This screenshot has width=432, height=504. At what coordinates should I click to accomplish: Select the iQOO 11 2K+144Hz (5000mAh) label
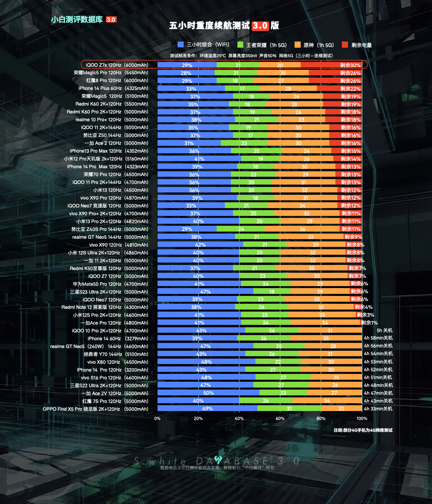point(115,127)
